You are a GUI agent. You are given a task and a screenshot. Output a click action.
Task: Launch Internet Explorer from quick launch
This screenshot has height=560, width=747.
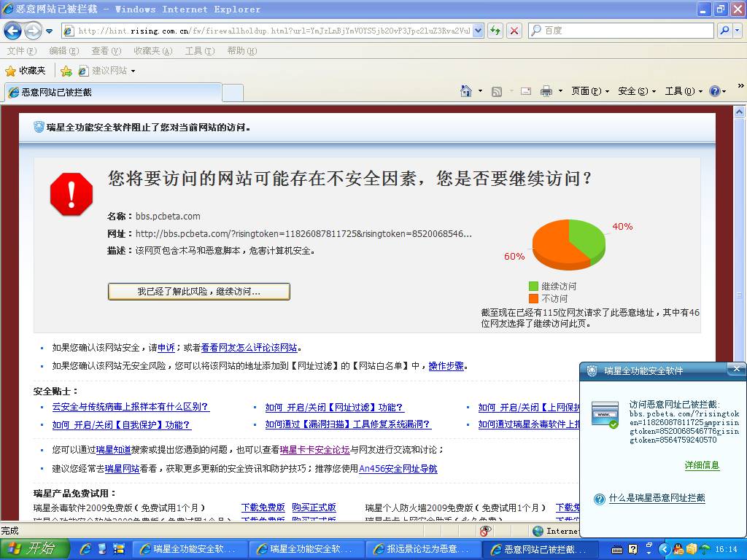tap(86, 549)
